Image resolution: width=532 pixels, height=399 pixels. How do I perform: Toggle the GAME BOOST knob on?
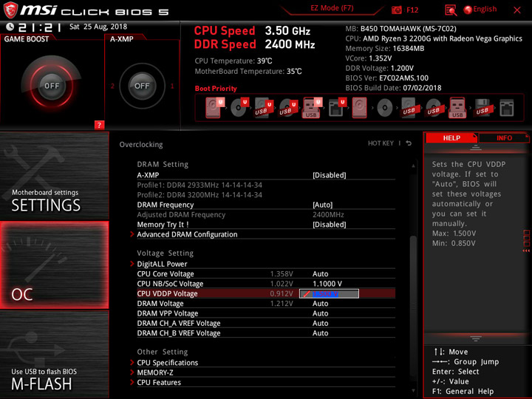[52, 86]
